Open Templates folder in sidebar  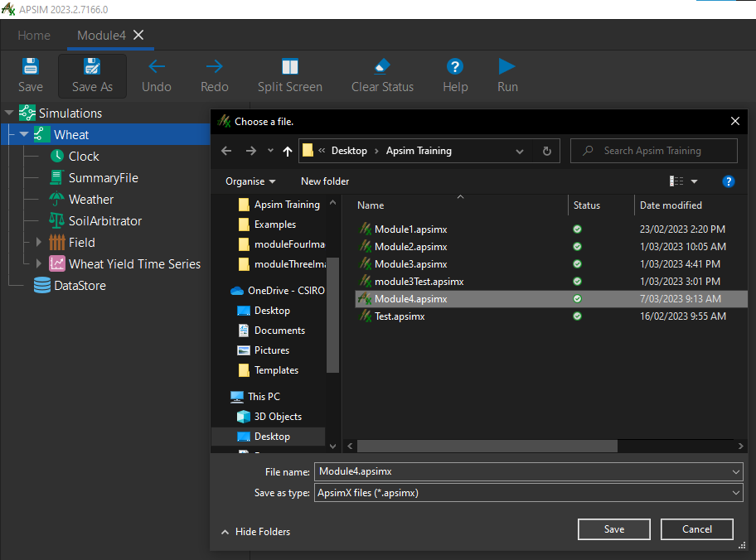coord(269,370)
